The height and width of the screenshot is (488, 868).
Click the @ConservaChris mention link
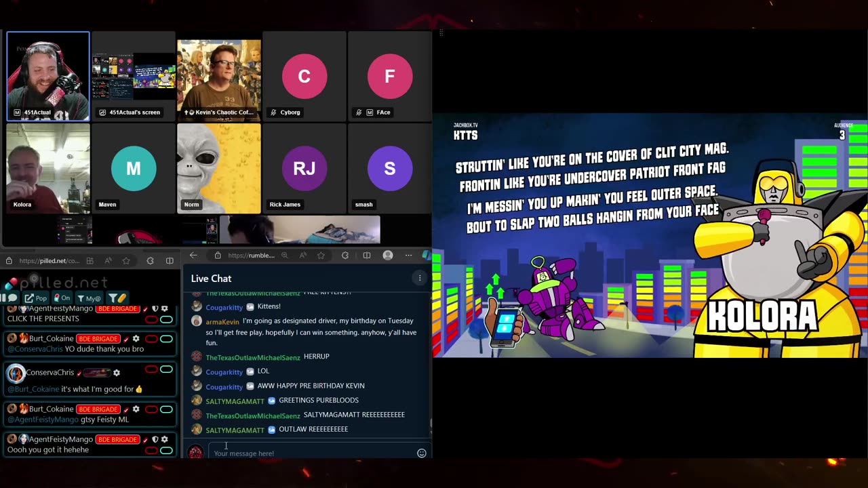(x=35, y=349)
